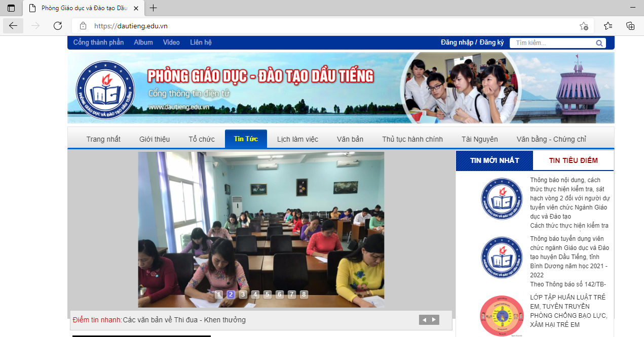The image size is (644, 337).
Task: Click the news ticker next arrow
Action: pos(434,320)
